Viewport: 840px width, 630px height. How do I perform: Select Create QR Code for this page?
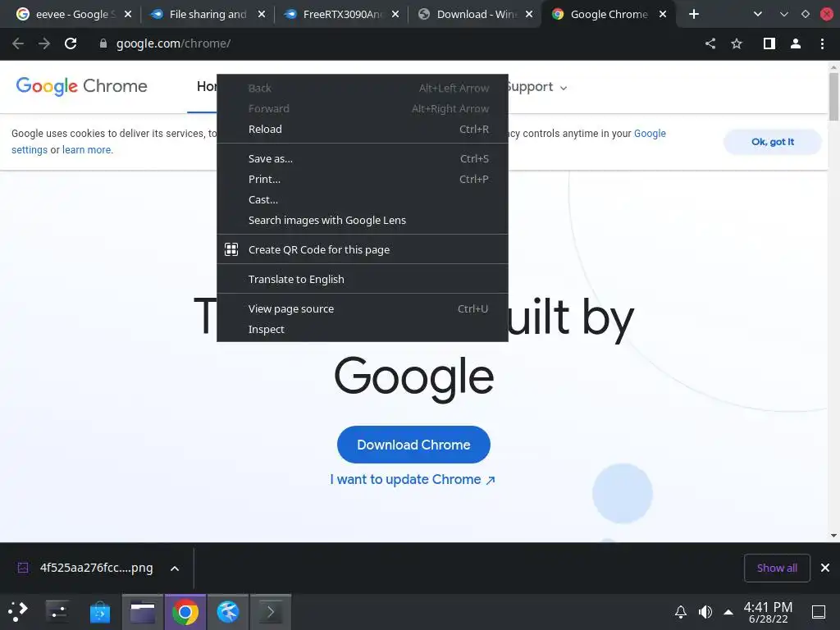coord(362,249)
